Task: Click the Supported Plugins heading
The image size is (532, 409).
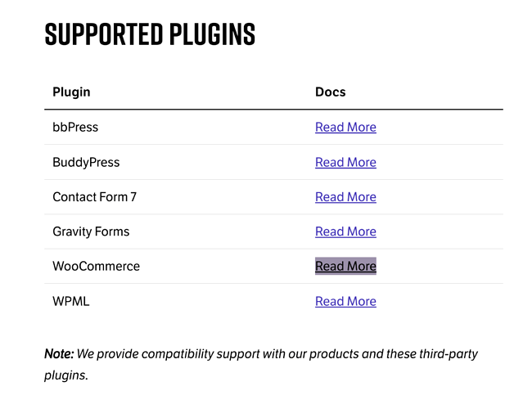Action: tap(150, 34)
